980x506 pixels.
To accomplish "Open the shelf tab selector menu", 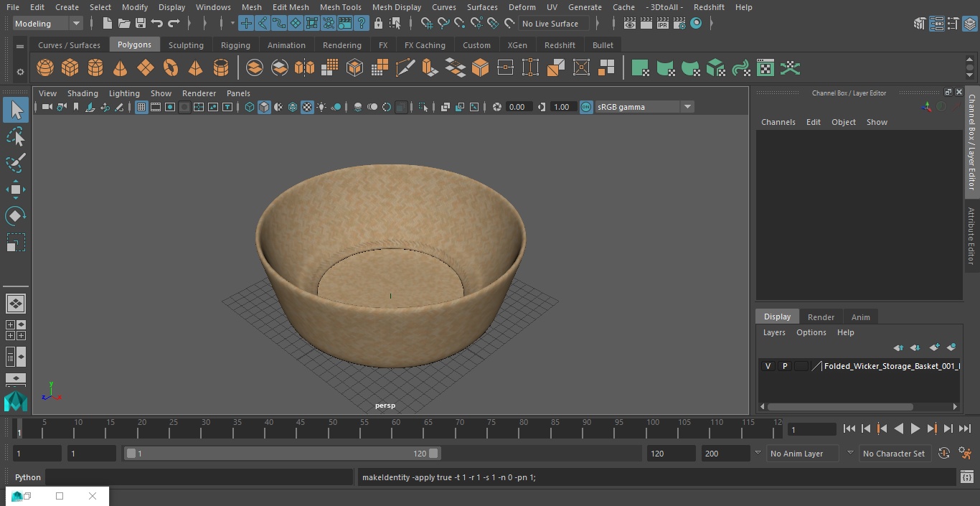I will coord(20,46).
